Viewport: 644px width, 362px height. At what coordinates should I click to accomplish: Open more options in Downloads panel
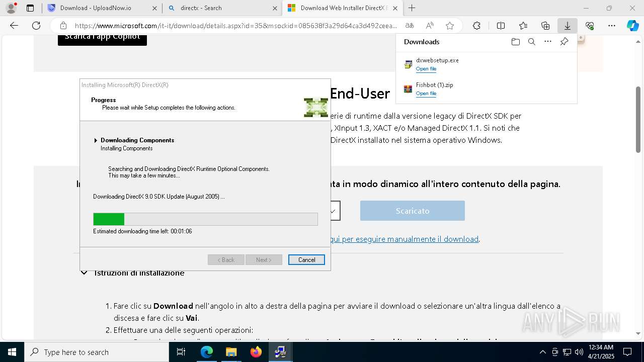(x=548, y=42)
